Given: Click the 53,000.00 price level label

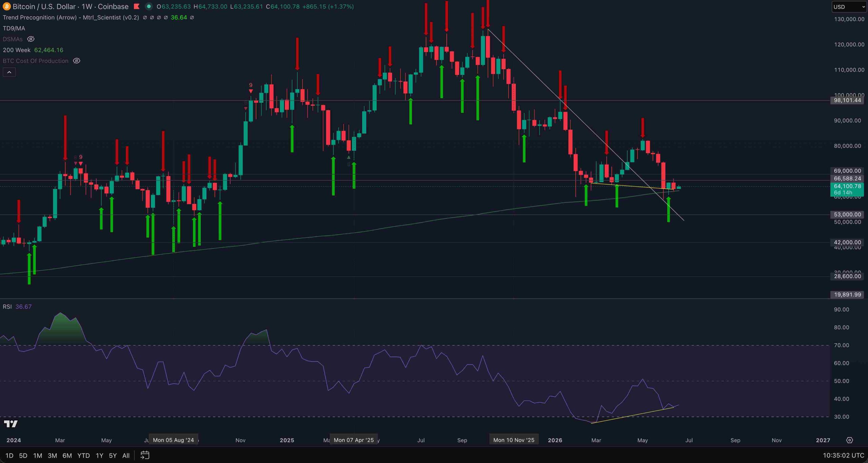Looking at the screenshot, I should pos(847,214).
